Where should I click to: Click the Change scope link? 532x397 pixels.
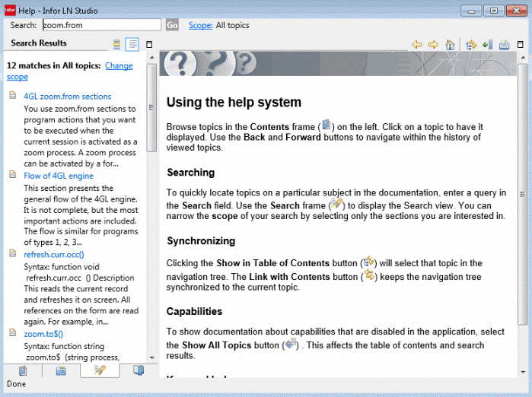tap(118, 66)
